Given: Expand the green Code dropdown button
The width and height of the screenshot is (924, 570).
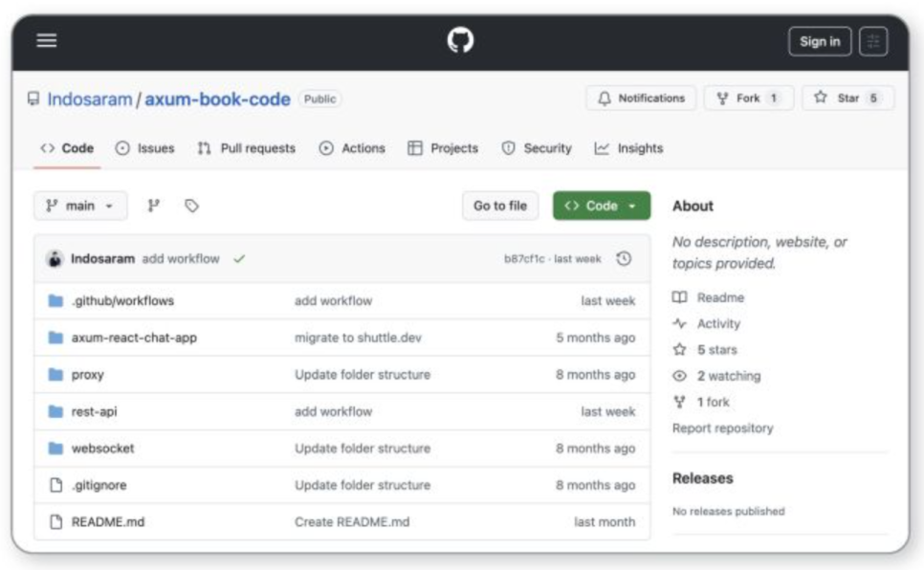Looking at the screenshot, I should (602, 206).
